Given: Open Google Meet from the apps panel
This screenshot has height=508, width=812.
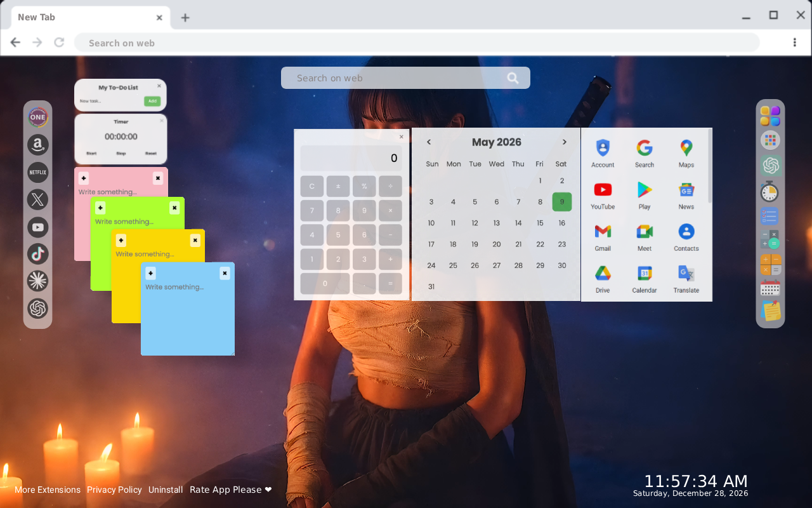Looking at the screenshot, I should pos(645,237).
